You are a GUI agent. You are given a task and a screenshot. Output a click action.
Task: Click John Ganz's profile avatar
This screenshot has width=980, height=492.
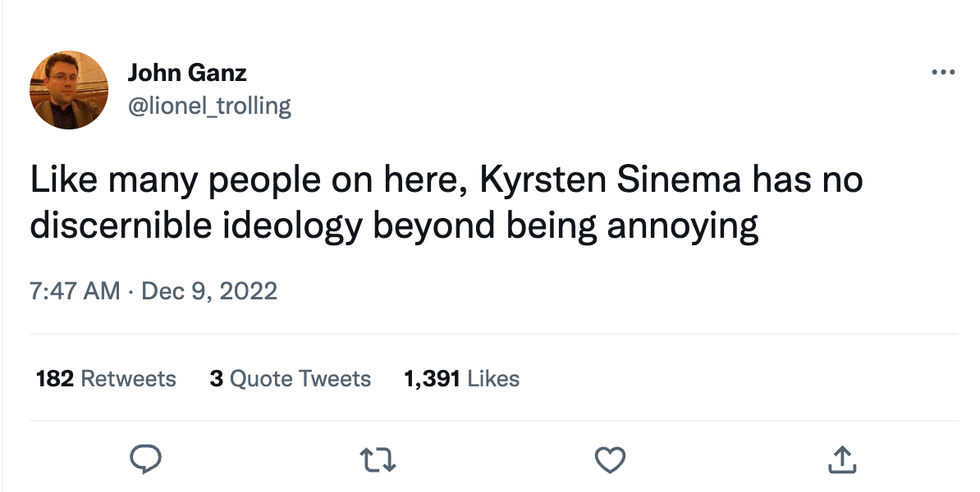point(69,90)
